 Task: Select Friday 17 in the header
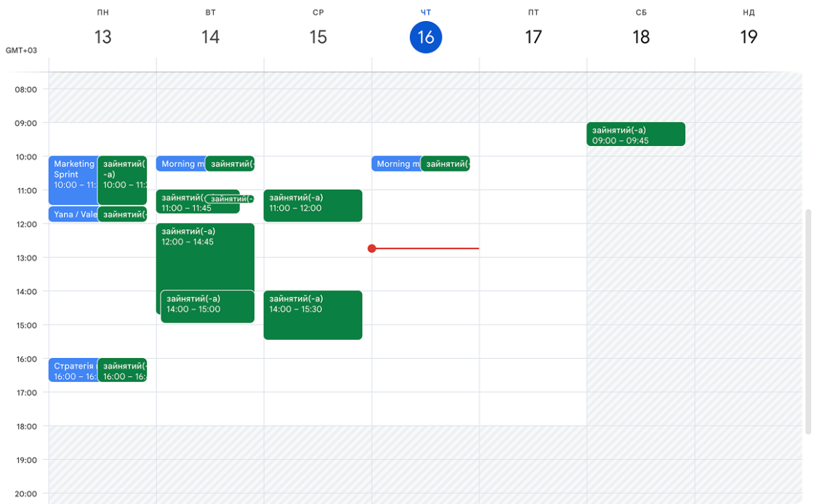pyautogui.click(x=533, y=37)
